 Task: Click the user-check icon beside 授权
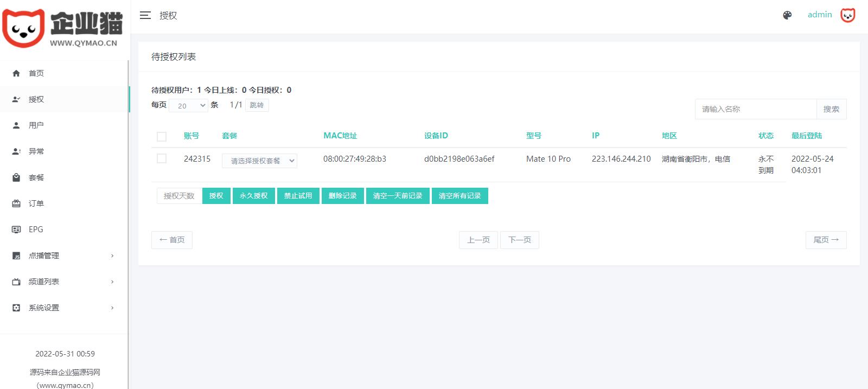(16, 99)
